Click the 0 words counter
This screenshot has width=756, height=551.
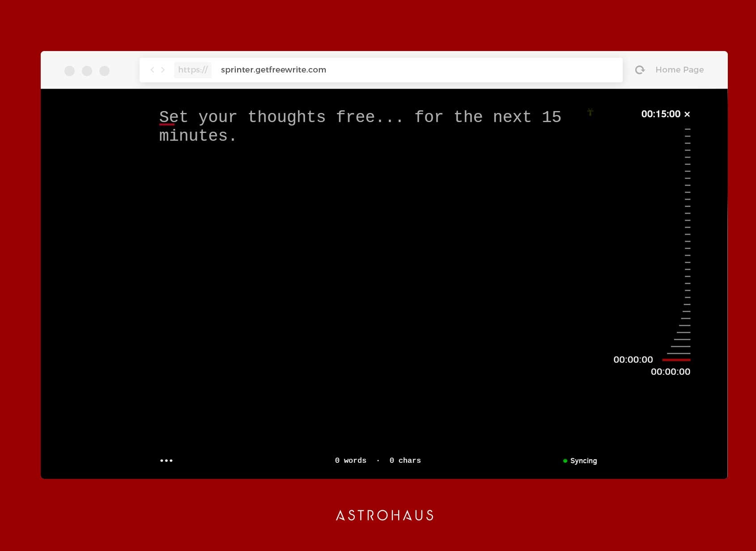(x=351, y=461)
